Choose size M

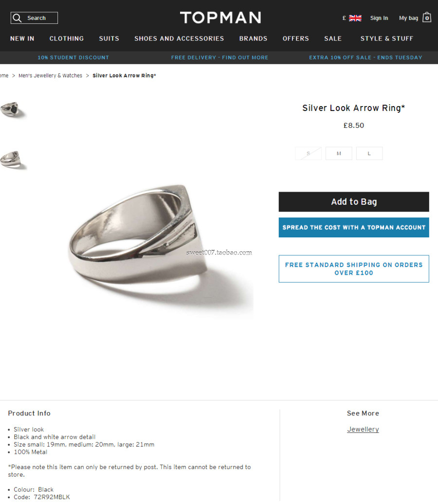[339, 153]
